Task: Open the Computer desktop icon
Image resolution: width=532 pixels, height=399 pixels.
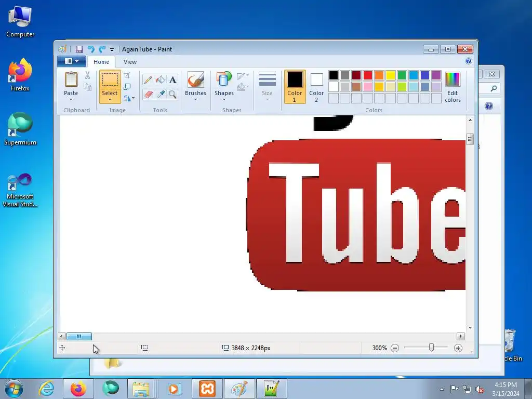Action: pos(20,21)
